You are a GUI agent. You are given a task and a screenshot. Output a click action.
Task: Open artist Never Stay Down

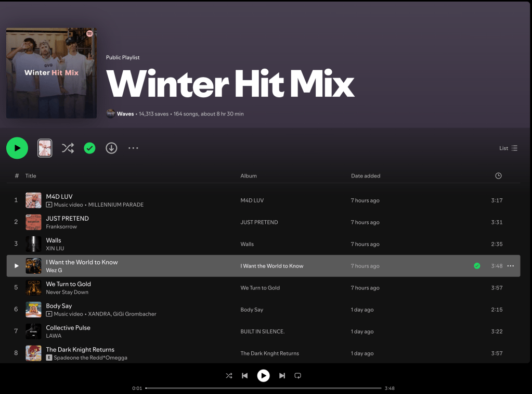coord(67,292)
